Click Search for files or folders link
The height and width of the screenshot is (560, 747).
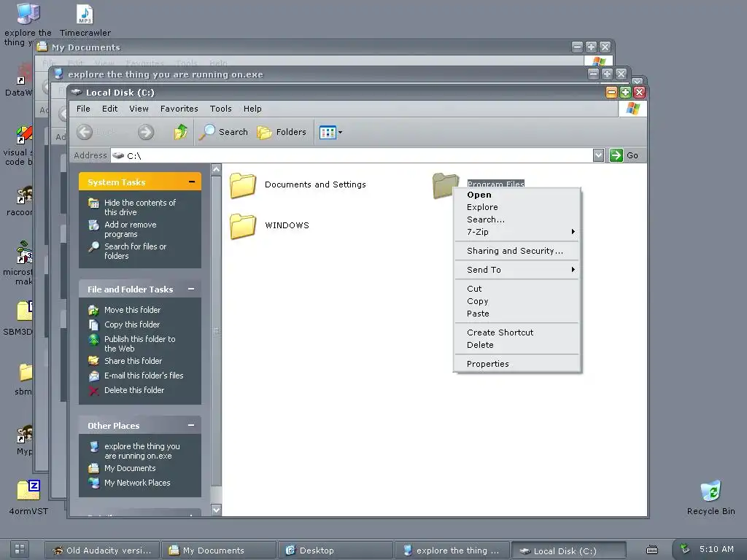(x=135, y=252)
